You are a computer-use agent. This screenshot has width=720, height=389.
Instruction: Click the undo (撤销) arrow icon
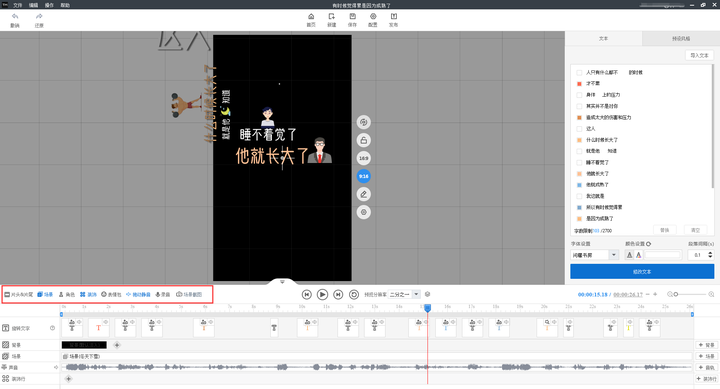coord(15,17)
